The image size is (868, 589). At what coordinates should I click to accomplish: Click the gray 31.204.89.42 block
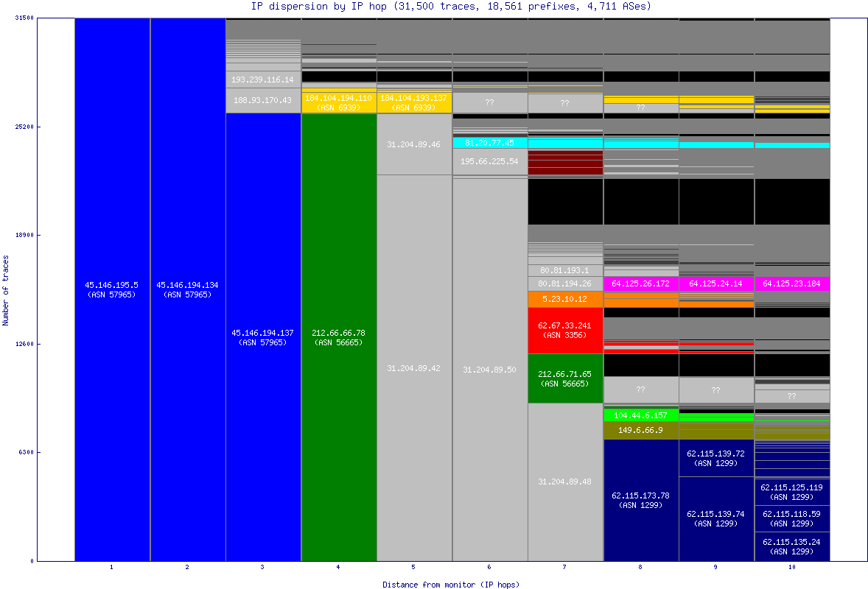point(414,367)
